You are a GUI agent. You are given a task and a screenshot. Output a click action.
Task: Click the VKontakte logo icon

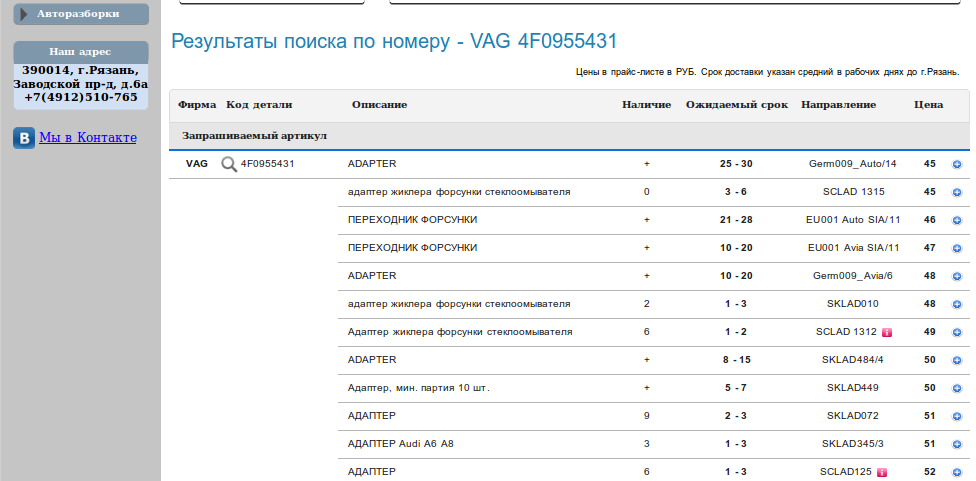pos(24,138)
